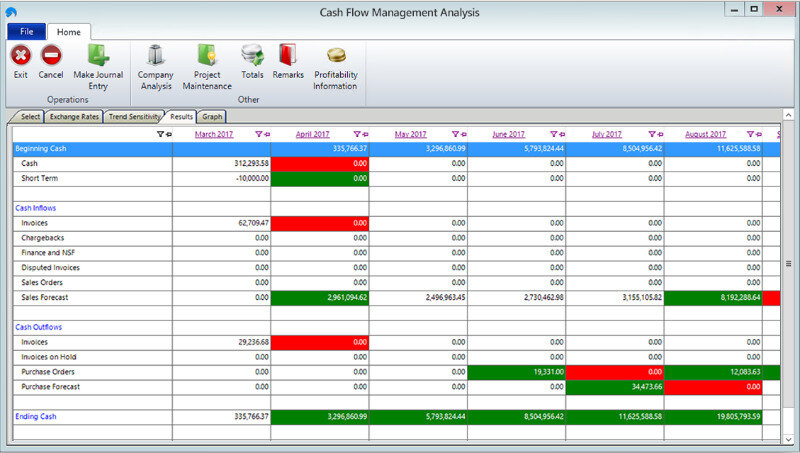This screenshot has width=800, height=453.
Task: Select the red April 2017 Cash cell
Action: click(x=319, y=163)
